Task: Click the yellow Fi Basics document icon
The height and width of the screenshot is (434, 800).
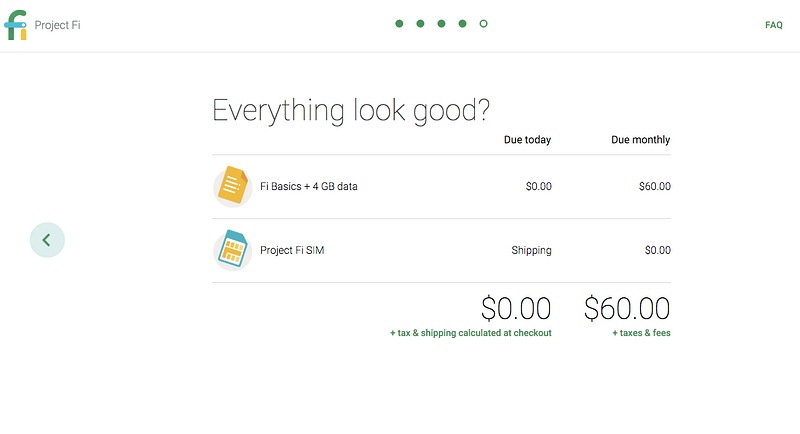Action: click(x=233, y=186)
